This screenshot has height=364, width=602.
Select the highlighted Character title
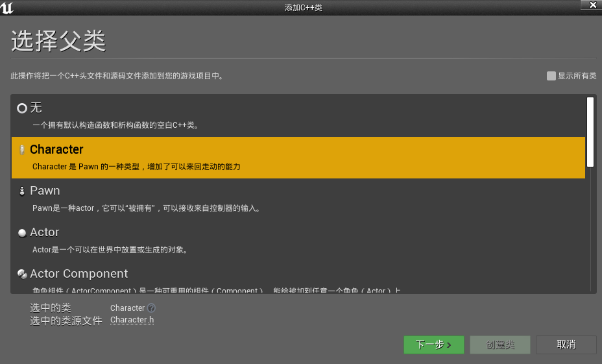(x=56, y=149)
